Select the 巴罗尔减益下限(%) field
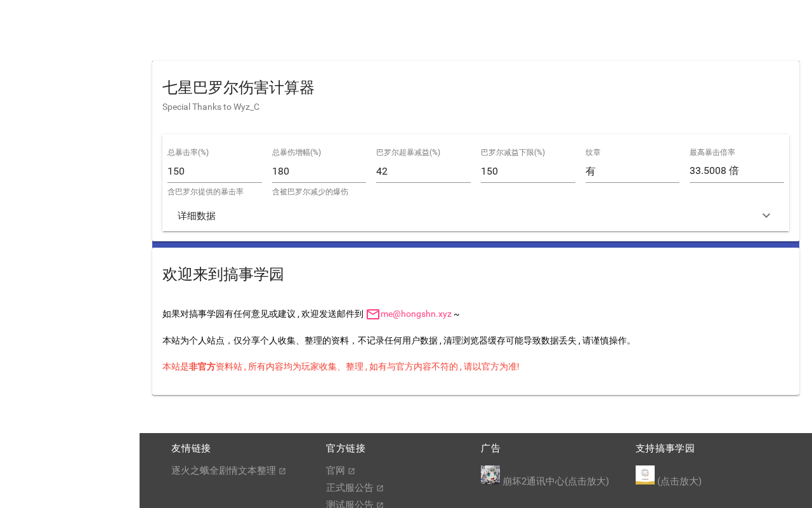 [528, 171]
